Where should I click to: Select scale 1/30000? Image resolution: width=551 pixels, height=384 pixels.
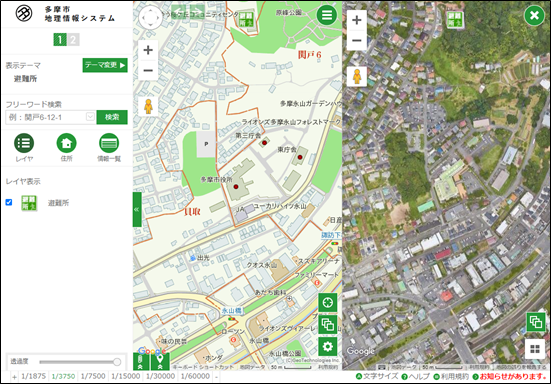tap(160, 376)
